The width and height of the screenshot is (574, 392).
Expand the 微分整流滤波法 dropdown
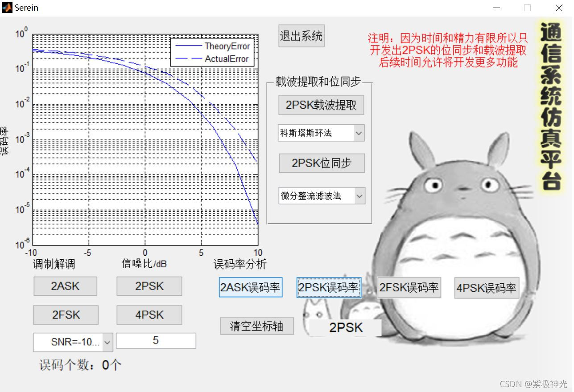[x=322, y=196]
